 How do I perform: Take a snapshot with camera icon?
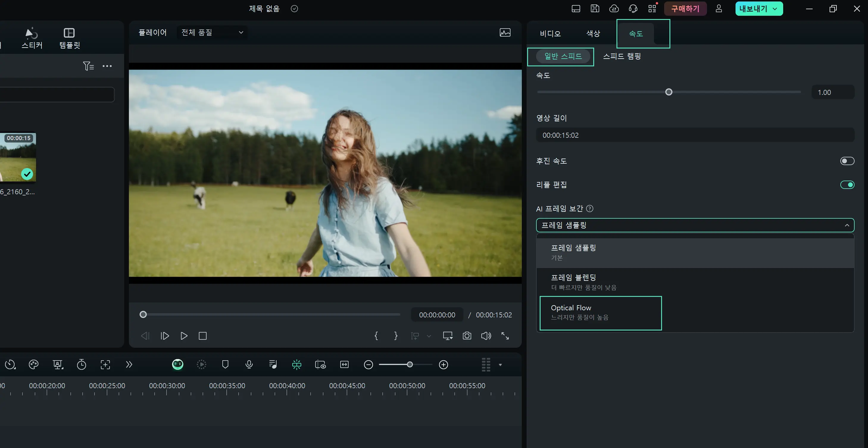(467, 336)
